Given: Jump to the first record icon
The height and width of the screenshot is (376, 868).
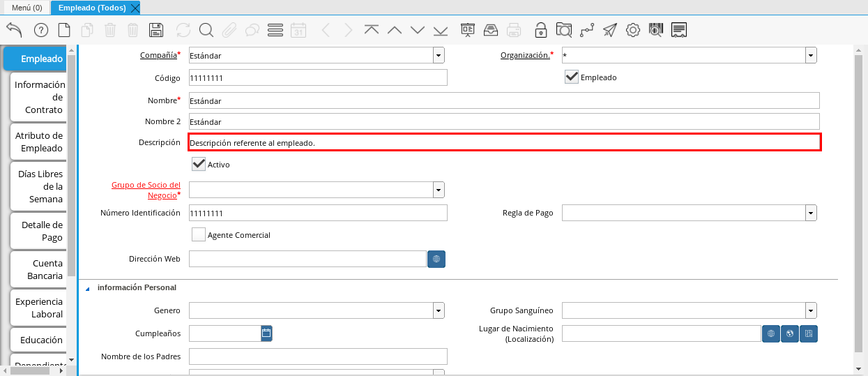Looking at the screenshot, I should pyautogui.click(x=372, y=30).
